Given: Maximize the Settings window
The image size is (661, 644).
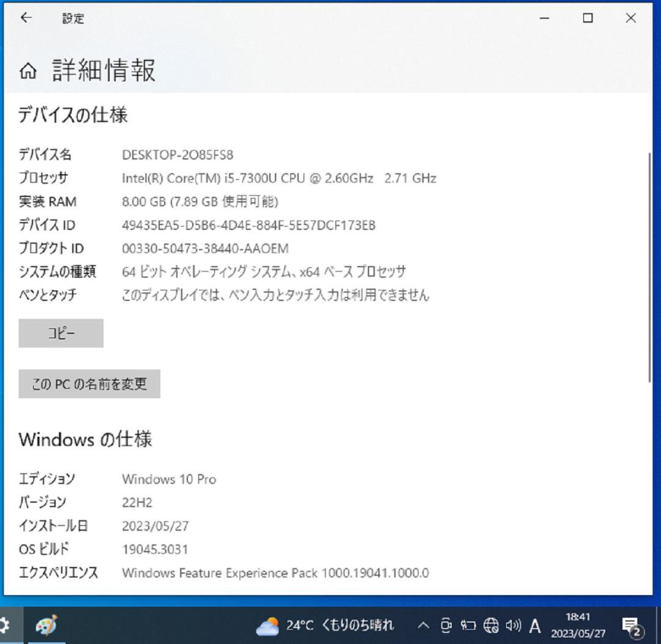Looking at the screenshot, I should (587, 18).
